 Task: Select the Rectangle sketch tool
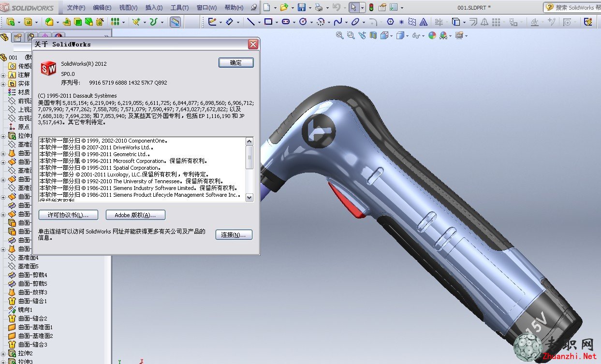pyautogui.click(x=268, y=22)
